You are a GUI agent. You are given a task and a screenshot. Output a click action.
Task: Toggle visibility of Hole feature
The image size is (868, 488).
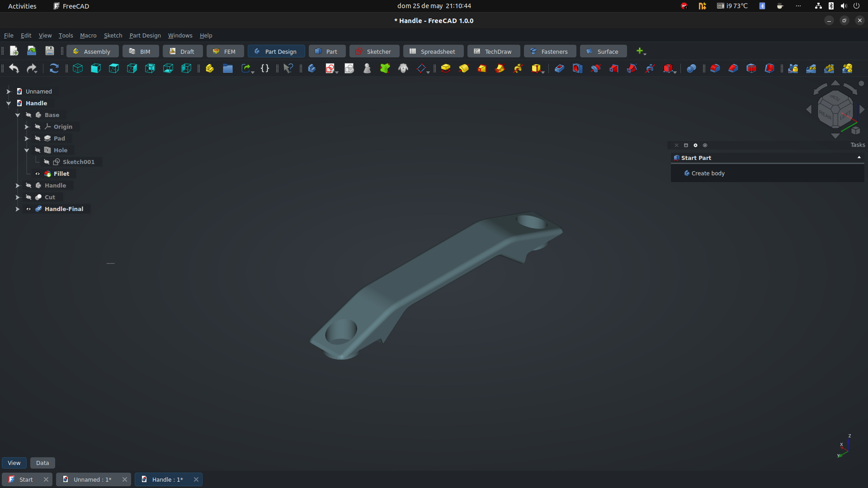pyautogui.click(x=38, y=150)
